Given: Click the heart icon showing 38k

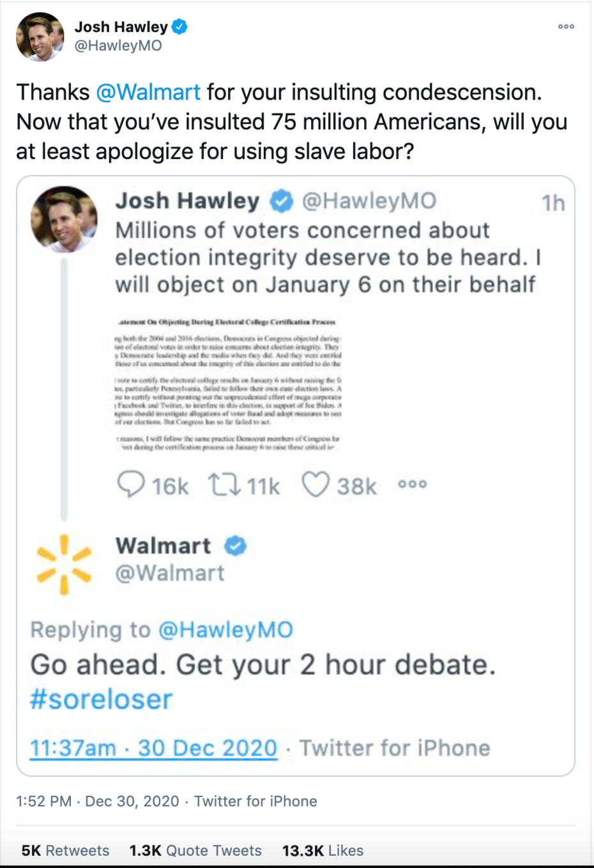Looking at the screenshot, I should [x=316, y=484].
